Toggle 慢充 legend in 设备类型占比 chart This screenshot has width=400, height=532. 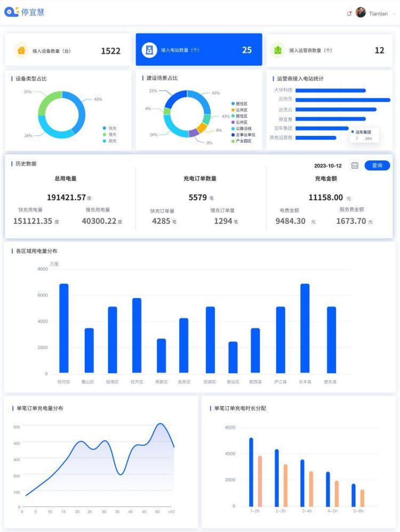(x=109, y=134)
